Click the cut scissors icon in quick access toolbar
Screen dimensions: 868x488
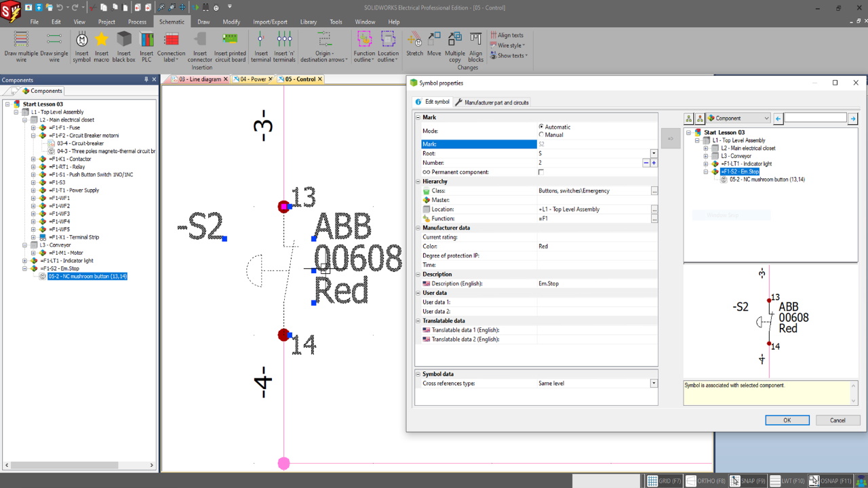coord(93,7)
